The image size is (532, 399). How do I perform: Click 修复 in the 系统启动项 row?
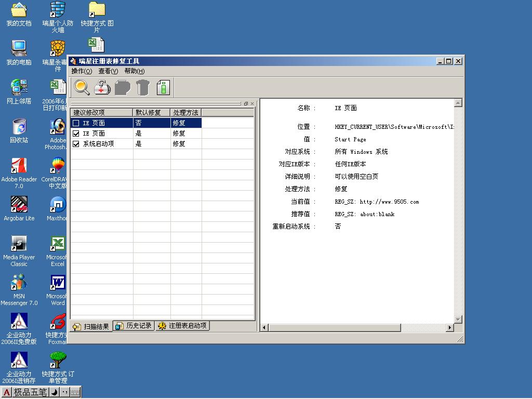click(179, 144)
